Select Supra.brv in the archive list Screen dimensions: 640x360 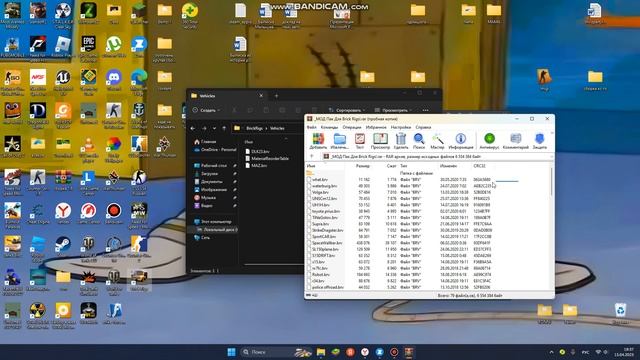click(x=320, y=224)
